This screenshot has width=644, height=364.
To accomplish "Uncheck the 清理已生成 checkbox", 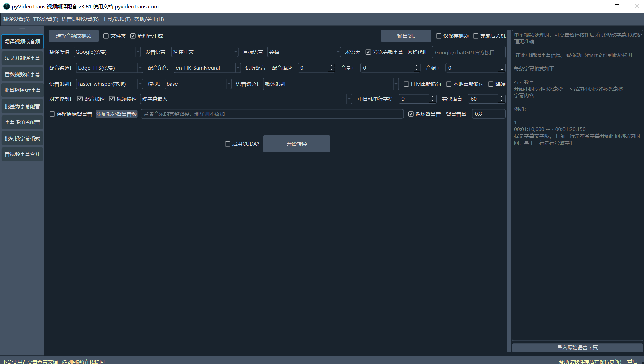I will click(x=133, y=36).
